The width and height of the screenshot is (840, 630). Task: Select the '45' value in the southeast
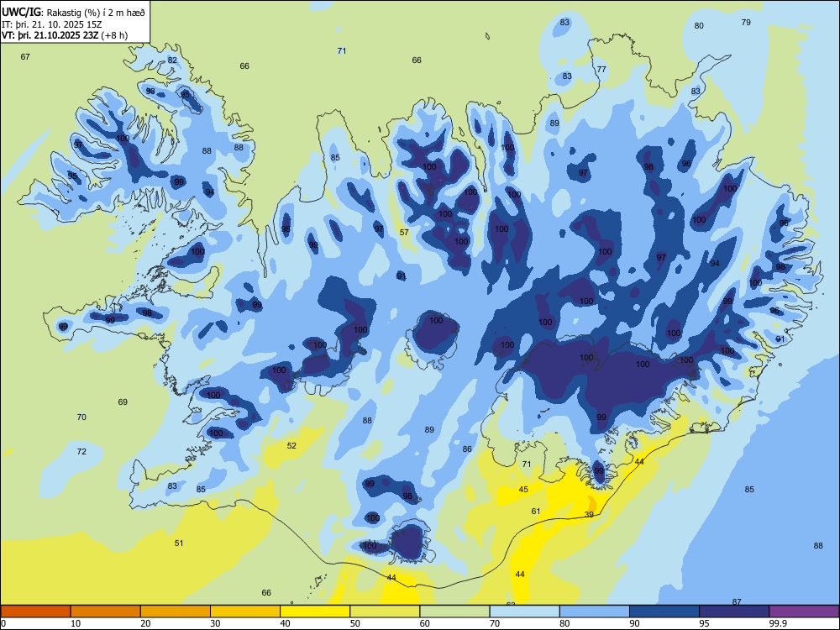(523, 489)
